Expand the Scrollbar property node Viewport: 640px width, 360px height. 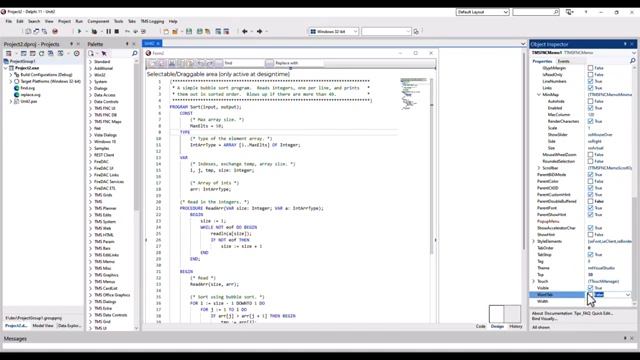539,168
